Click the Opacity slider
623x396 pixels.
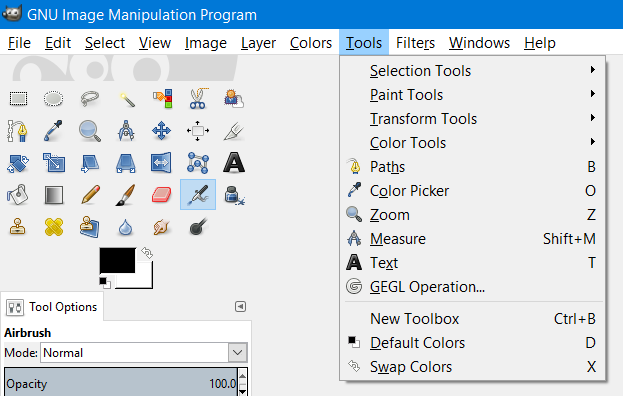(120, 383)
